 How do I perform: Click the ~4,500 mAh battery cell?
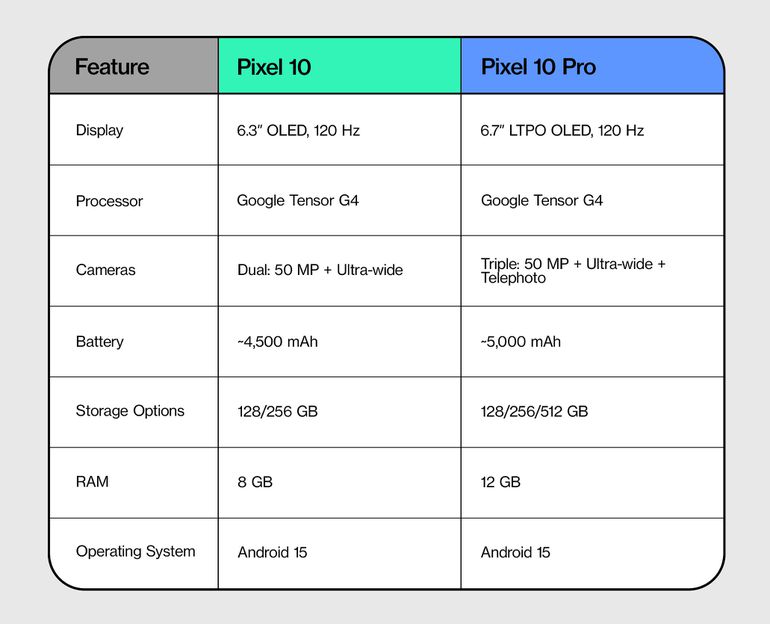(x=278, y=341)
